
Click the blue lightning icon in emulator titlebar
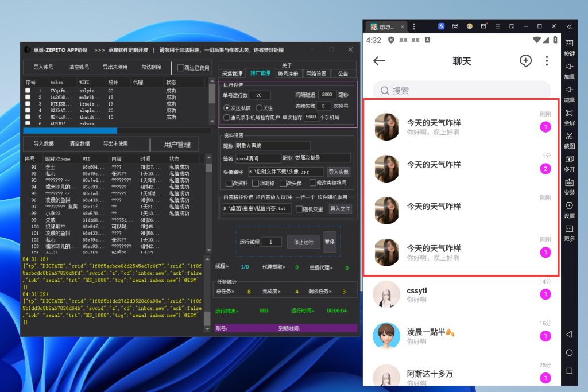441,26
